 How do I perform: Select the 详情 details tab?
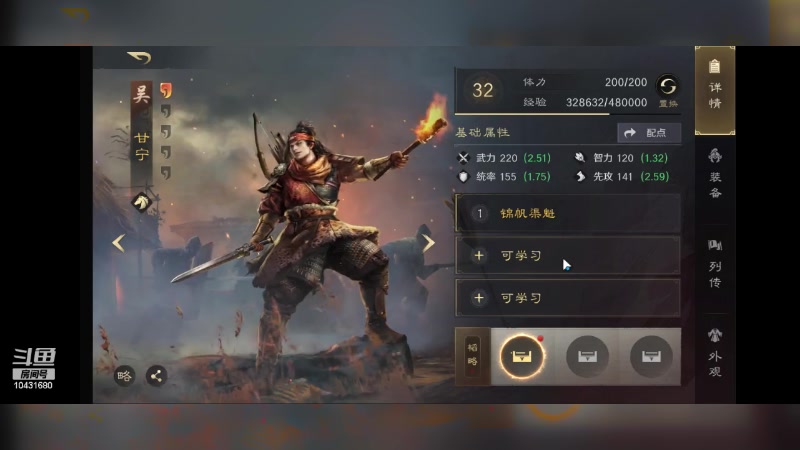pos(715,90)
